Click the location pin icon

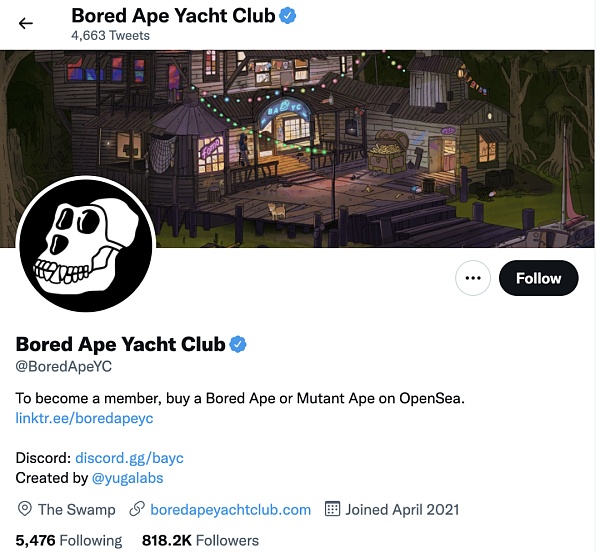(x=25, y=509)
